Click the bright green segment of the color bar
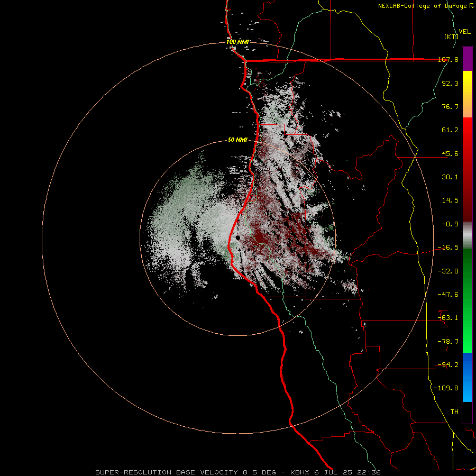Image resolution: width=476 pixels, height=476 pixels. click(x=467, y=300)
